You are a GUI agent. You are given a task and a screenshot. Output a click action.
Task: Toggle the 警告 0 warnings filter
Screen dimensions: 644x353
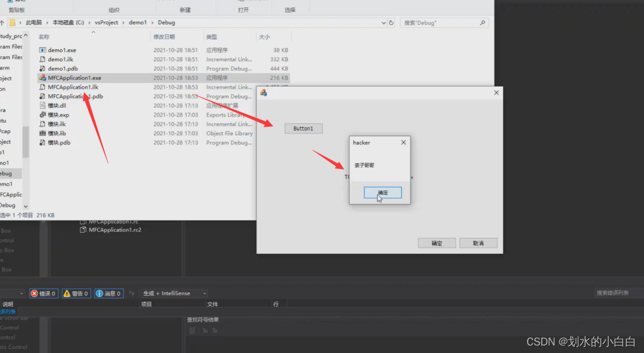coord(76,293)
